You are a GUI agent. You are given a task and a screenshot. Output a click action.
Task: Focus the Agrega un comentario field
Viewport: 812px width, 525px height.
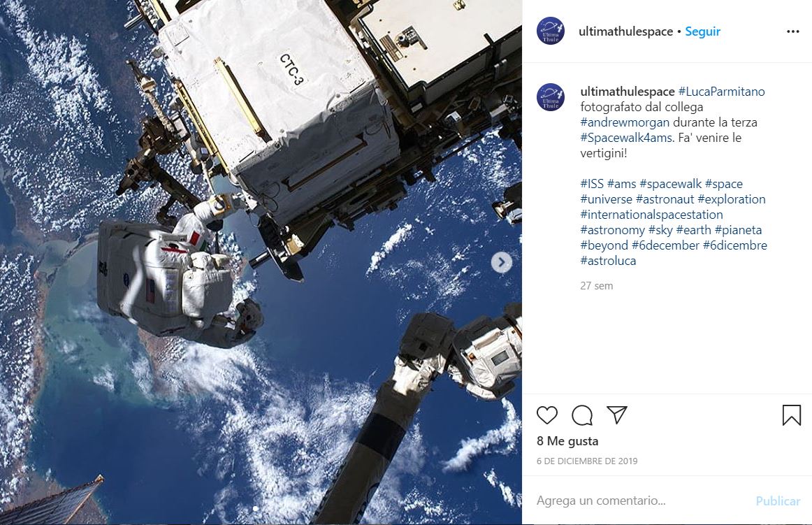click(x=642, y=501)
